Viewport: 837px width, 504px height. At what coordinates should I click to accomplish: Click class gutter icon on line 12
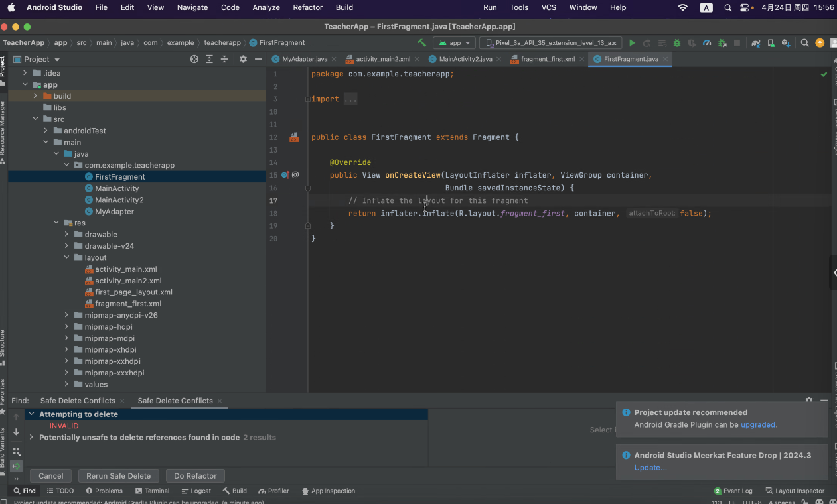pos(294,137)
